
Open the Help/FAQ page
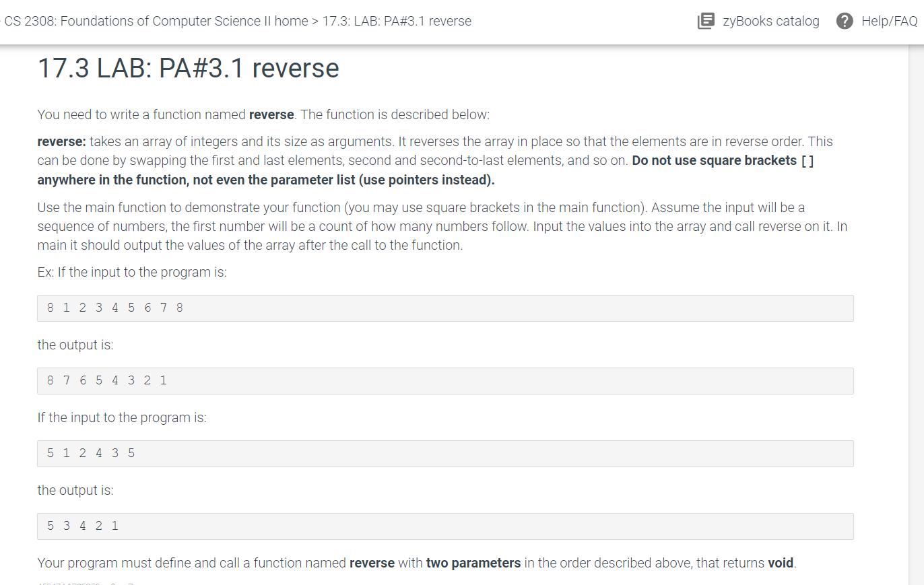(887, 21)
